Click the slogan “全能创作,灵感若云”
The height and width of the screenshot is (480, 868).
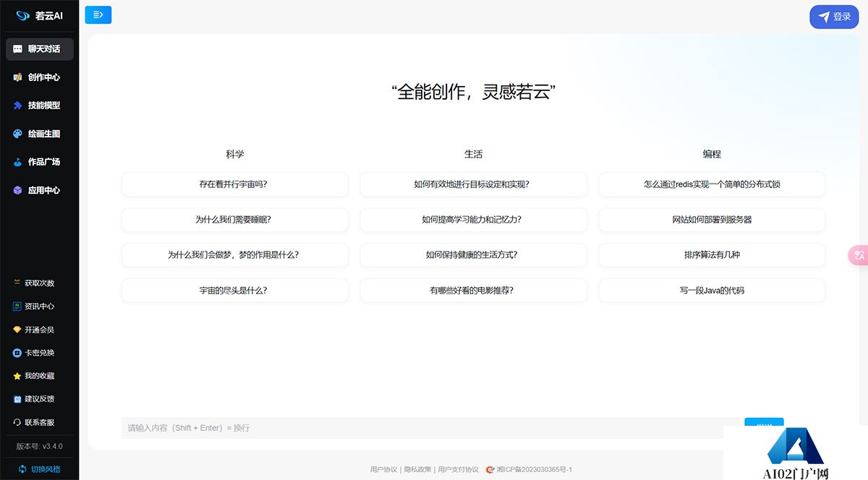[473, 93]
